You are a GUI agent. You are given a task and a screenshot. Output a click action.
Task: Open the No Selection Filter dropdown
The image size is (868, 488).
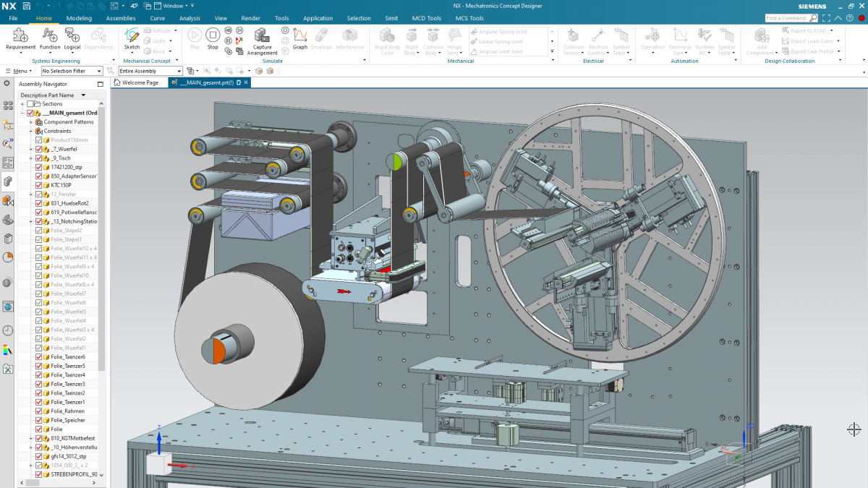72,71
